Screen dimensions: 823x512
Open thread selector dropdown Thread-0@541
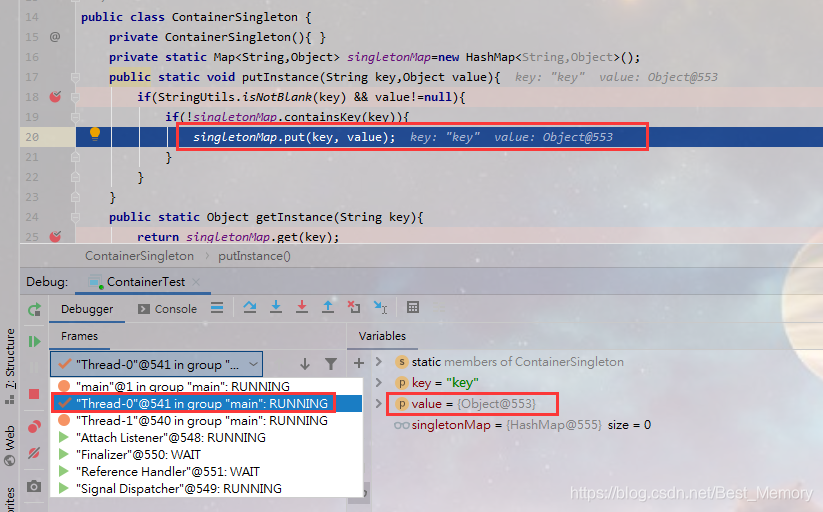point(156,364)
